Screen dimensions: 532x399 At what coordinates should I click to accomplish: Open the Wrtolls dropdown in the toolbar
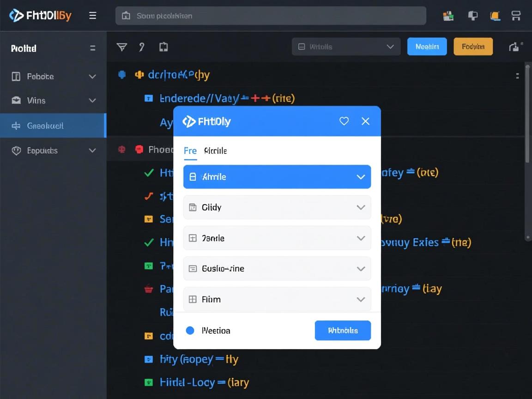pyautogui.click(x=345, y=46)
